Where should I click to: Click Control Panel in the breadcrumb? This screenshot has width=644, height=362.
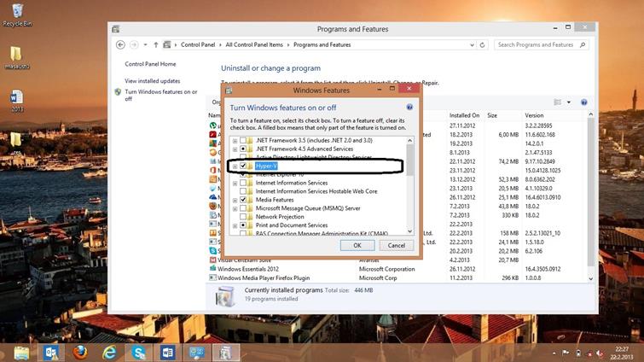pyautogui.click(x=198, y=44)
